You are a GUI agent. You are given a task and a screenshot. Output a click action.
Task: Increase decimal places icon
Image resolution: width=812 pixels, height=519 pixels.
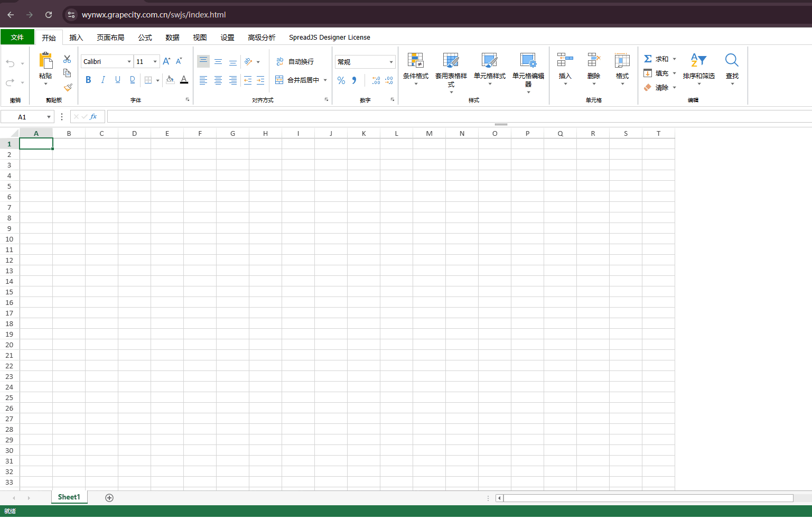pyautogui.click(x=376, y=80)
